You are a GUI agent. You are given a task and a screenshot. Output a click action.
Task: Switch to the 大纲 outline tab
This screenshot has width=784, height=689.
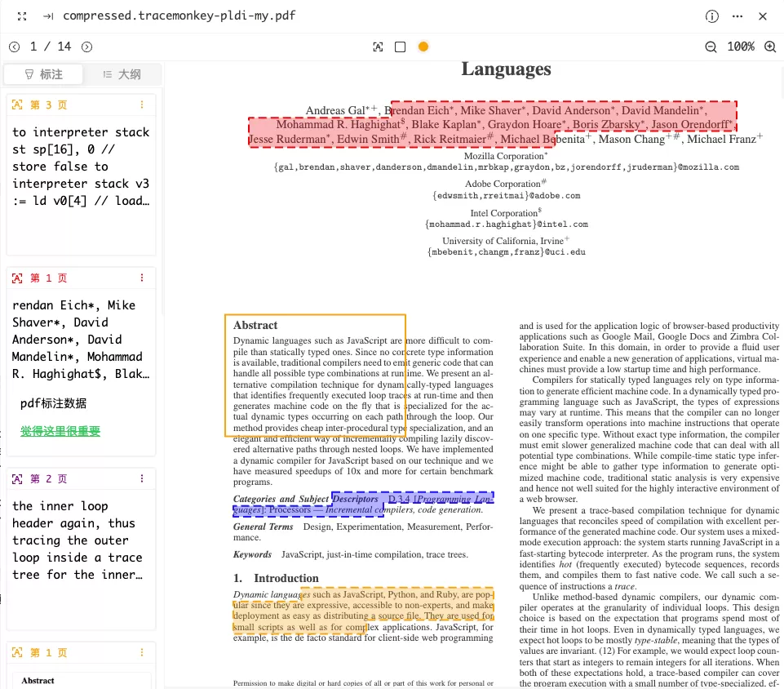pos(122,74)
